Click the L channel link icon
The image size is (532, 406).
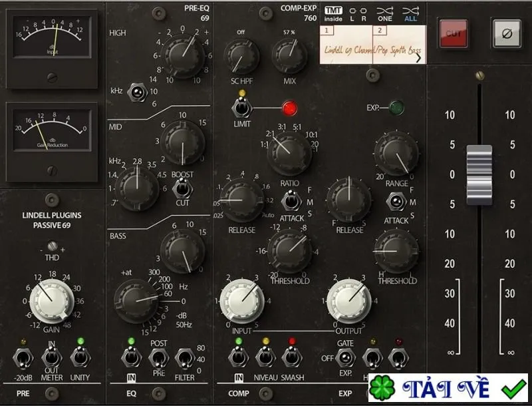pyautogui.click(x=352, y=15)
